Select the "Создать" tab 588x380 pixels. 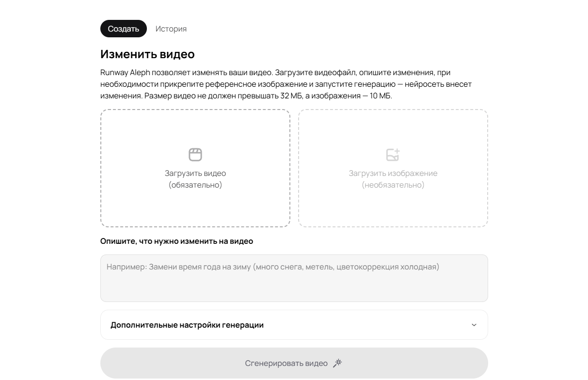[124, 29]
